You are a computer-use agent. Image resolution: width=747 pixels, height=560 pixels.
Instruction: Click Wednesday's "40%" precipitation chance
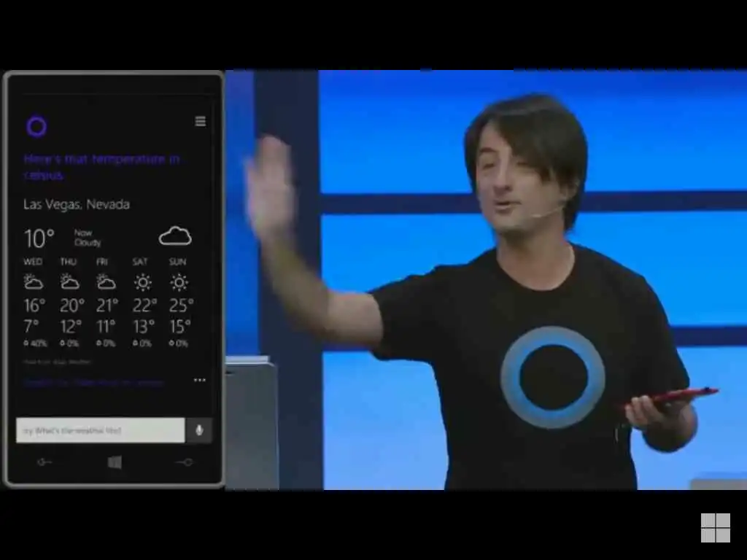coord(35,343)
